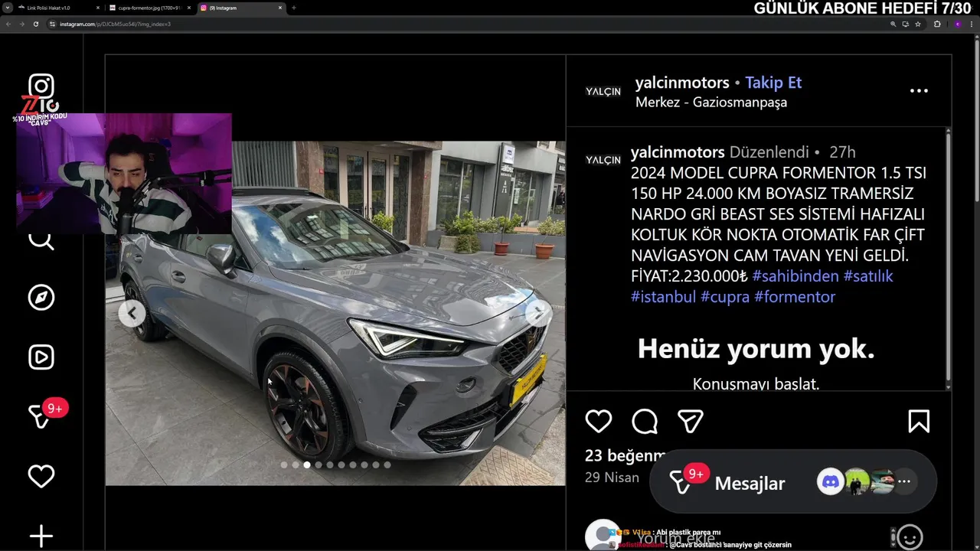The width and height of the screenshot is (980, 551).
Task: Click the #cupra hashtag
Action: pos(725,297)
